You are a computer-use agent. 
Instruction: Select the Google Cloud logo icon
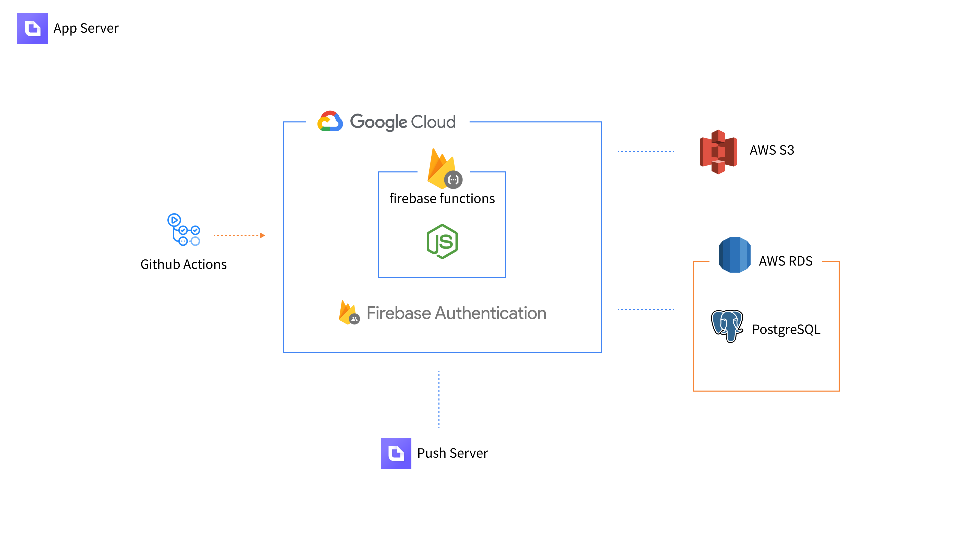click(x=330, y=121)
